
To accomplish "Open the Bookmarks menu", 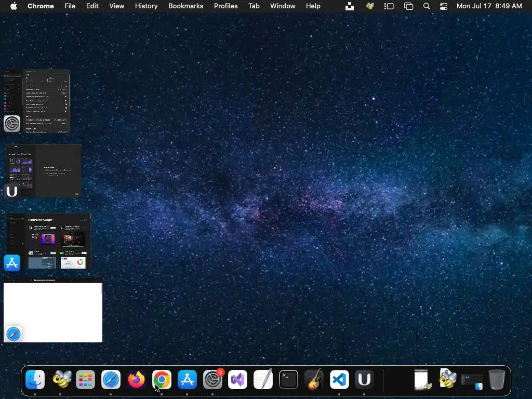I will 186,6.
